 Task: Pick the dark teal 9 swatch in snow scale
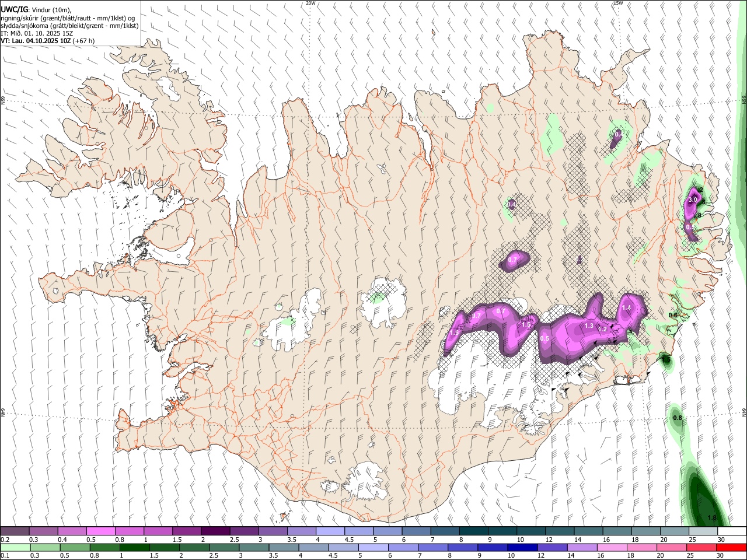tap(502, 531)
